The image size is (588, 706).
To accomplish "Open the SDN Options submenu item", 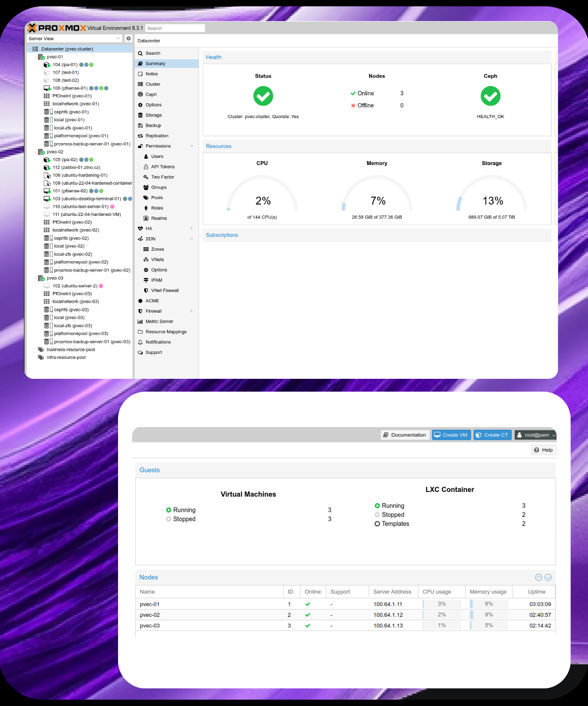I will [x=166, y=270].
